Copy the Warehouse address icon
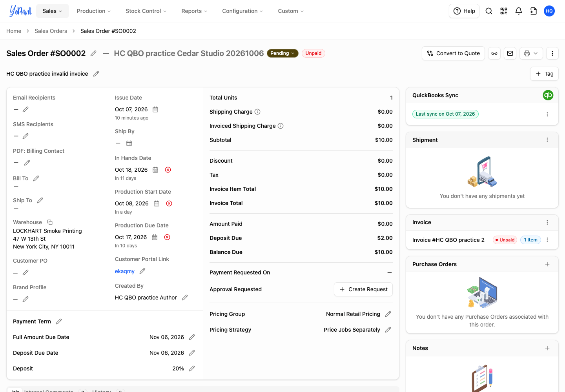Screen dimensions: 565x392 point(50,222)
